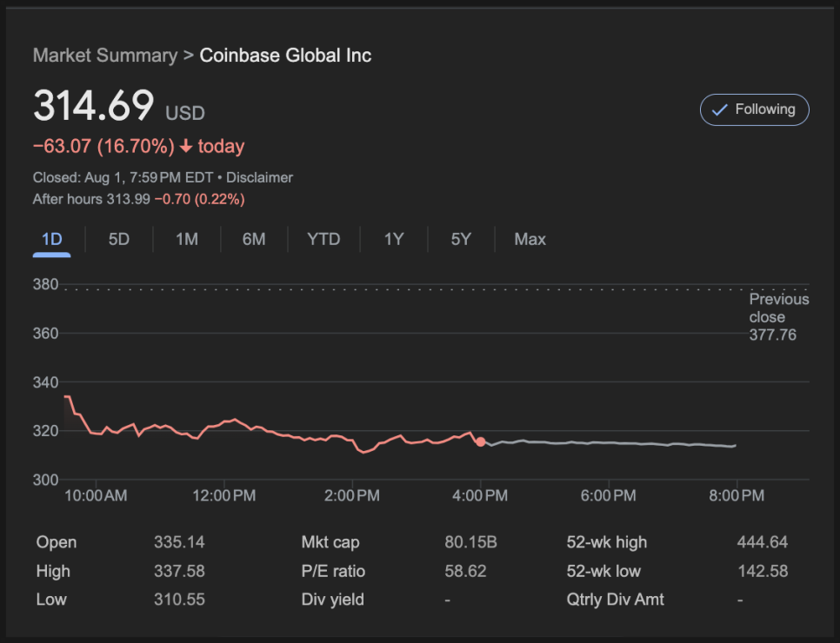Select the YTD tab

coord(323,239)
